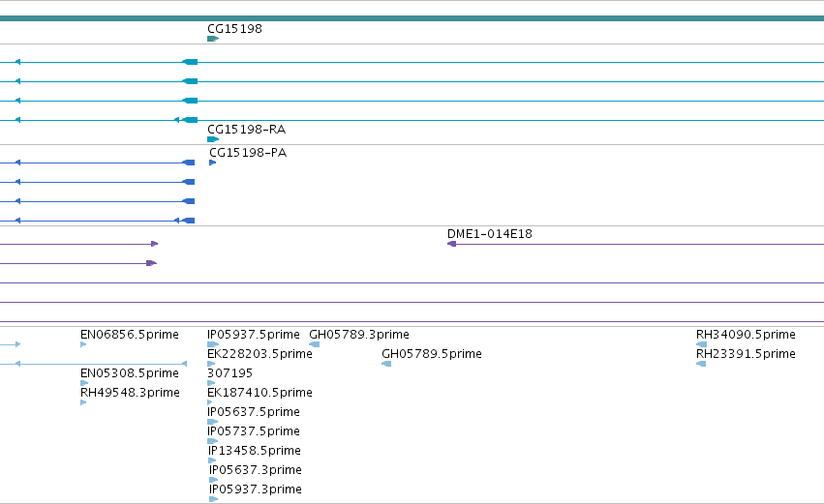Select the CG15198-PA protein arrow
The image size is (824, 504).
(213, 163)
